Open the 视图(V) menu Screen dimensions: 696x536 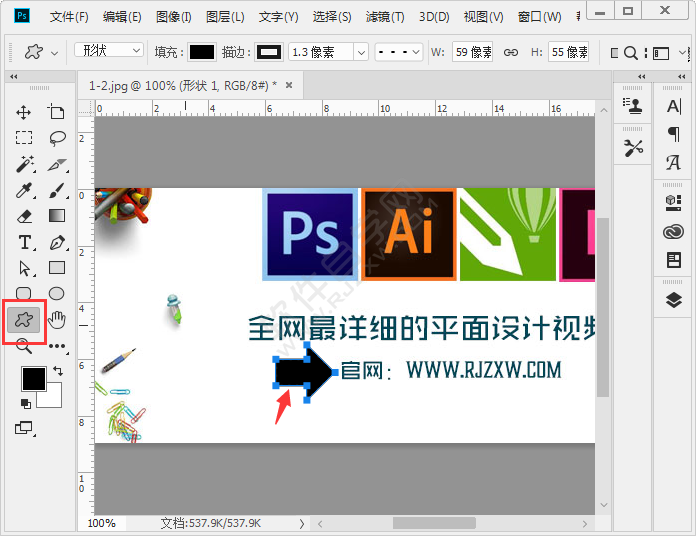483,16
